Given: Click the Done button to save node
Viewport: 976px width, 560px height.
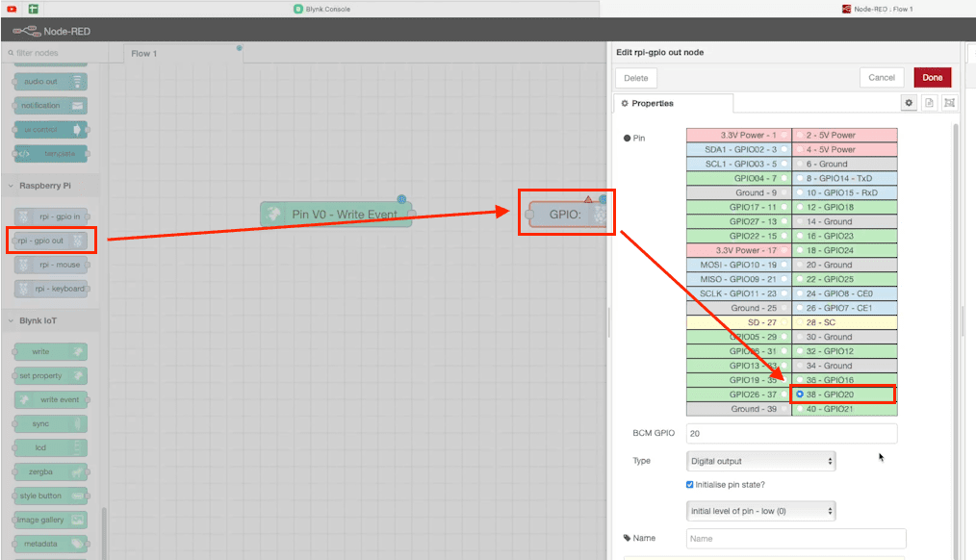Looking at the screenshot, I should pos(932,77).
